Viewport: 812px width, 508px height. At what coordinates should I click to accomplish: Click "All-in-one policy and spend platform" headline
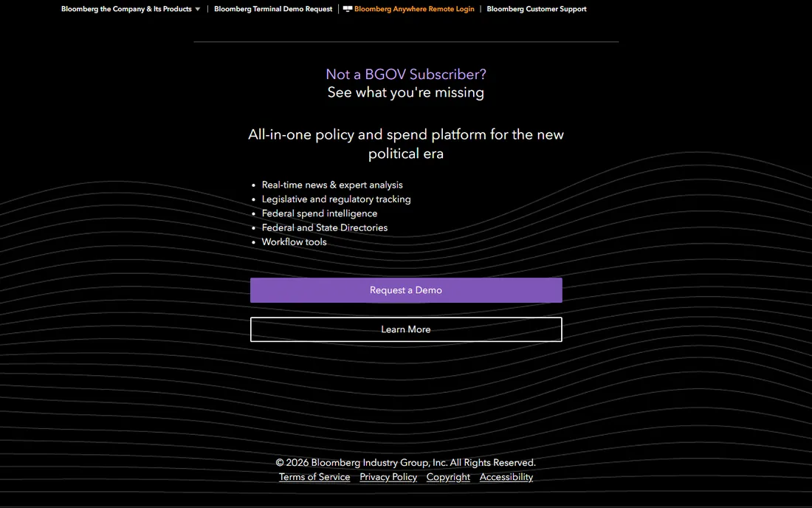click(x=406, y=144)
